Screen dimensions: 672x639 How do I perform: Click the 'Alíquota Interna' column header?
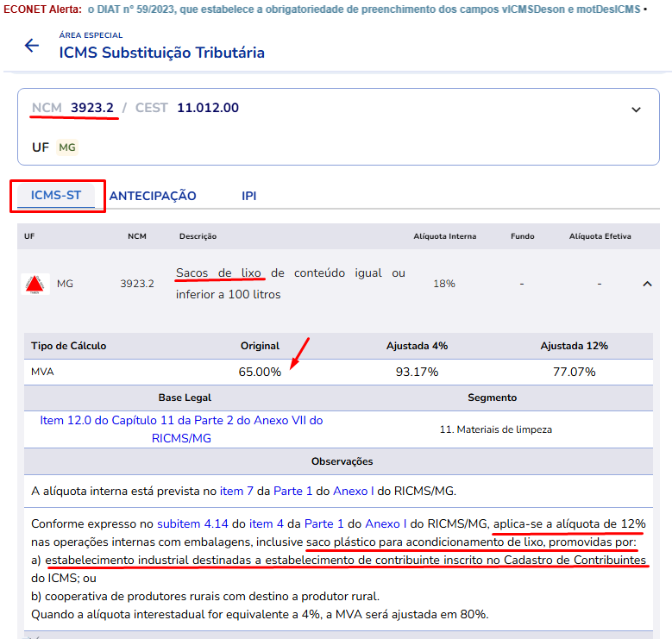[445, 236]
